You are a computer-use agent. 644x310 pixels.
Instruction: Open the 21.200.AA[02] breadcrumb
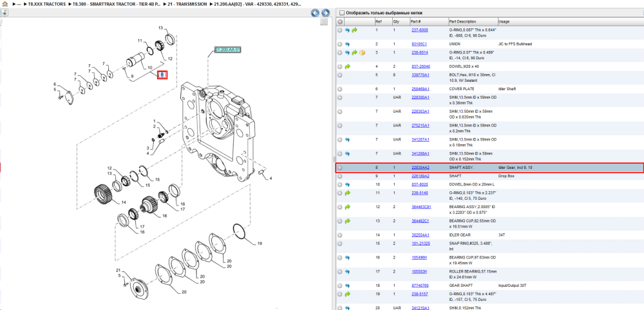coord(257,4)
